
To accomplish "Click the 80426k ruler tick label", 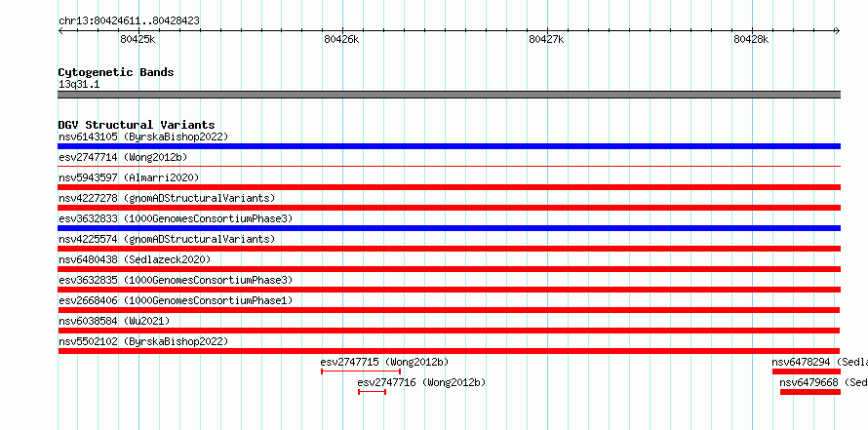I will click(341, 39).
